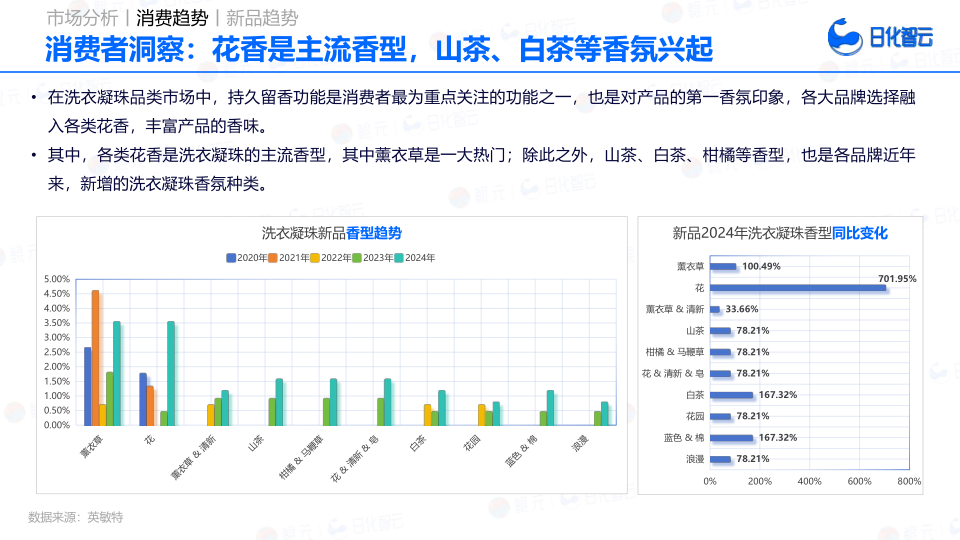Image resolution: width=960 pixels, height=540 pixels.
Task: Click the second bullet paragraph about 各类花香
Action: [x=480, y=170]
